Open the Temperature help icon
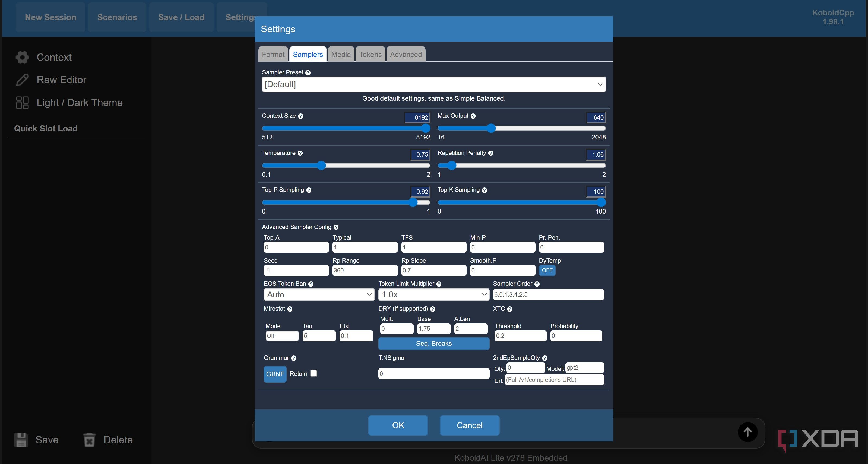 300,153
